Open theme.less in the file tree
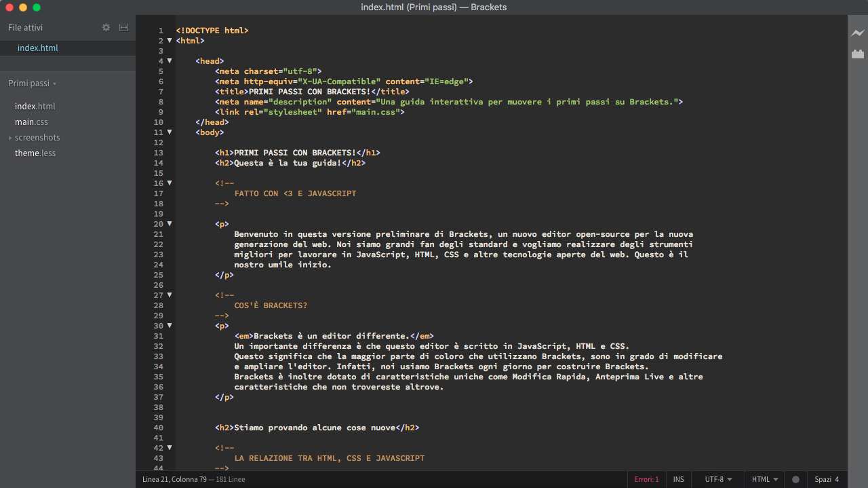868x488 pixels. 35,153
